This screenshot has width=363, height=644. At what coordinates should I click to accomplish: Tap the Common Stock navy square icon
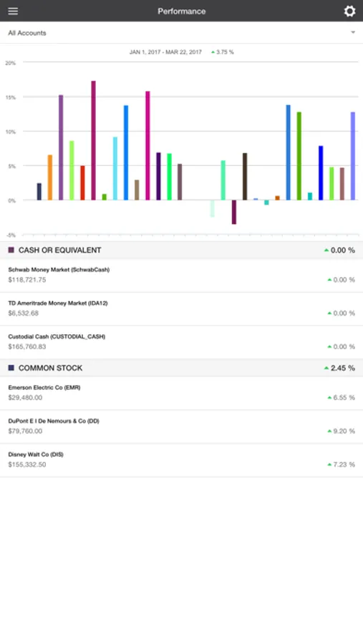(11, 368)
